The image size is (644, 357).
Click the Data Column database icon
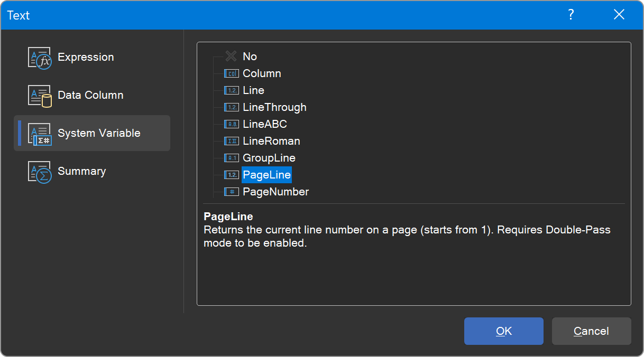pyautogui.click(x=39, y=96)
